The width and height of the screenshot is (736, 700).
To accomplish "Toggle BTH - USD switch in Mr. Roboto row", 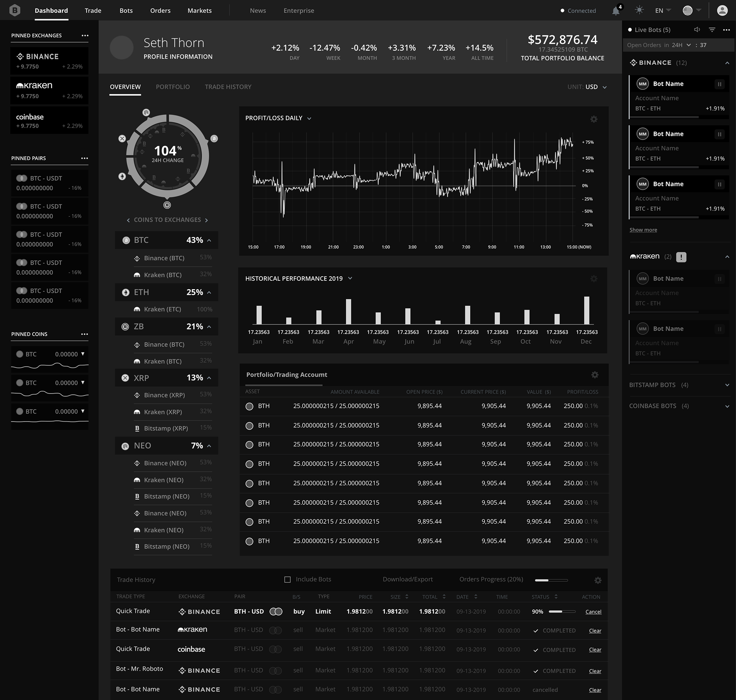I will click(276, 670).
